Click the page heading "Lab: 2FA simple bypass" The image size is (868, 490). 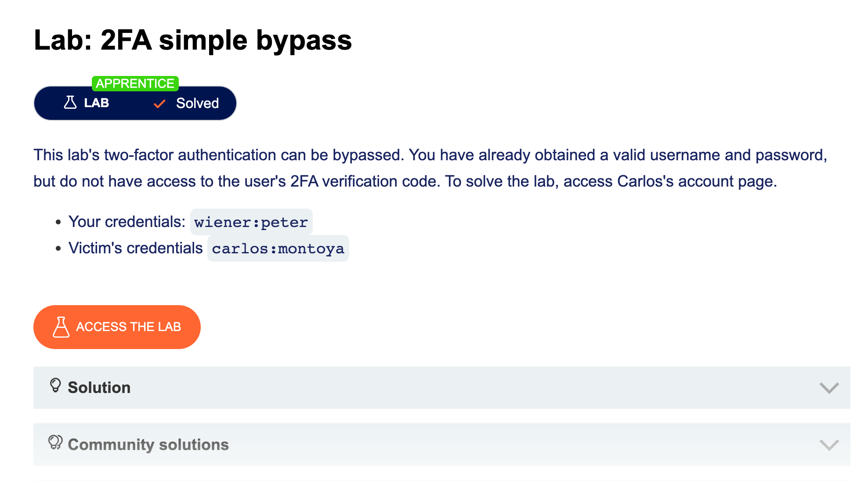pyautogui.click(x=193, y=40)
